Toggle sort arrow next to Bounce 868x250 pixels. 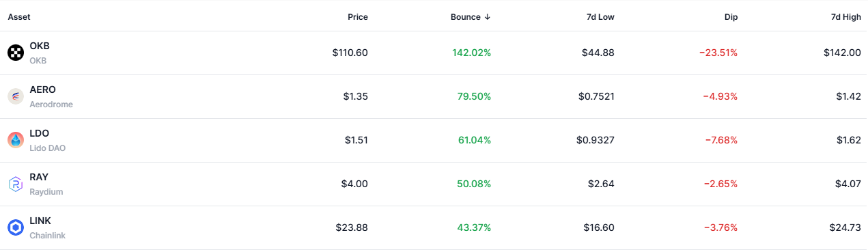[487, 17]
